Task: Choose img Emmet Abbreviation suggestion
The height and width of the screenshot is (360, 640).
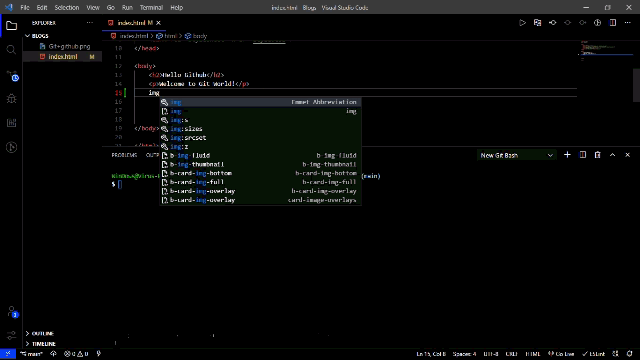Action: 260,102
